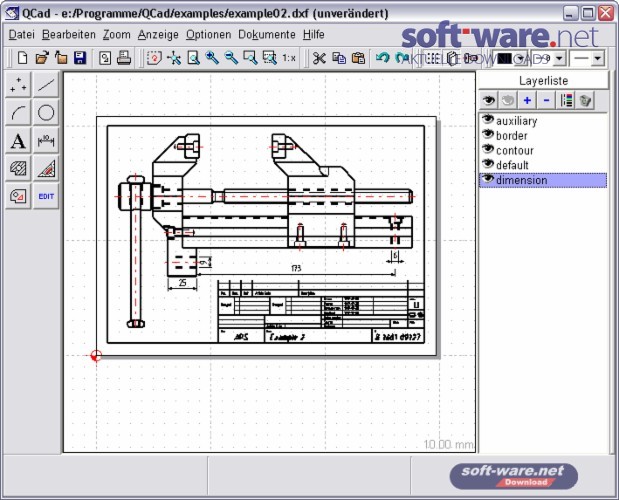The image size is (619, 500).
Task: Show all layers with the eye button
Action: pyautogui.click(x=488, y=101)
